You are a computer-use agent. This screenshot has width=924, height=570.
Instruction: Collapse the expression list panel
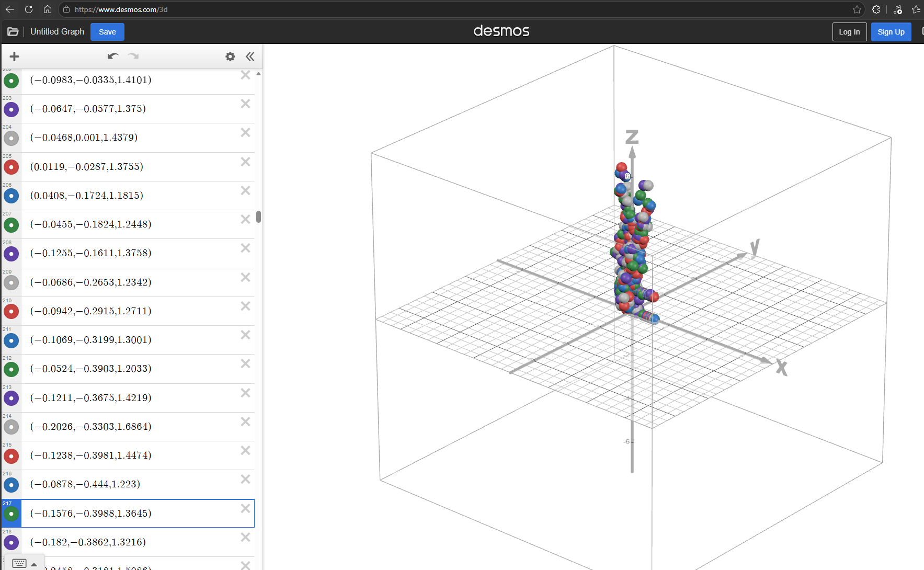(250, 56)
